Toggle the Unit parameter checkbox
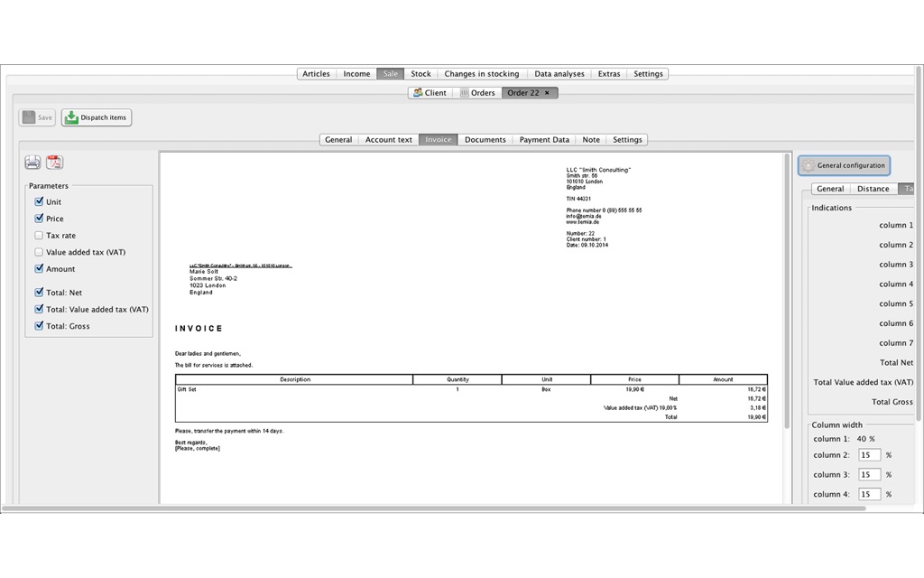The width and height of the screenshot is (924, 578). pyautogui.click(x=39, y=201)
